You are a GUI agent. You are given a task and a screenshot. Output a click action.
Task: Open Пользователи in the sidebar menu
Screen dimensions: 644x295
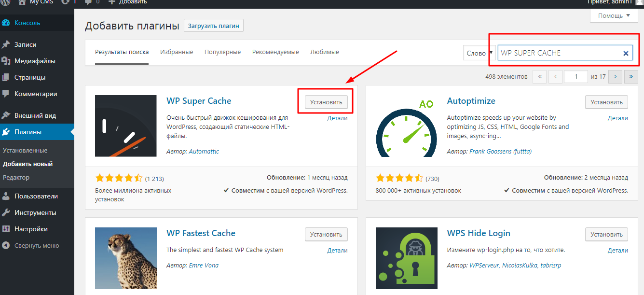(x=37, y=196)
